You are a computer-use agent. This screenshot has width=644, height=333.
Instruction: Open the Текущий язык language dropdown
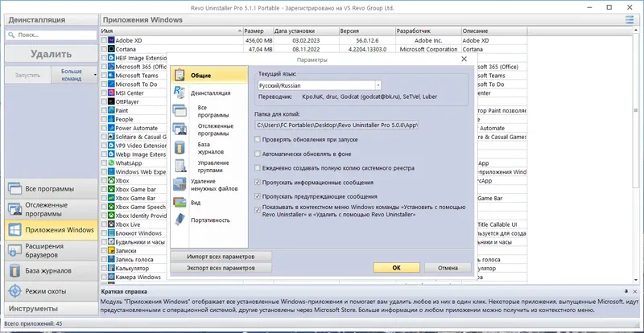coord(378,85)
